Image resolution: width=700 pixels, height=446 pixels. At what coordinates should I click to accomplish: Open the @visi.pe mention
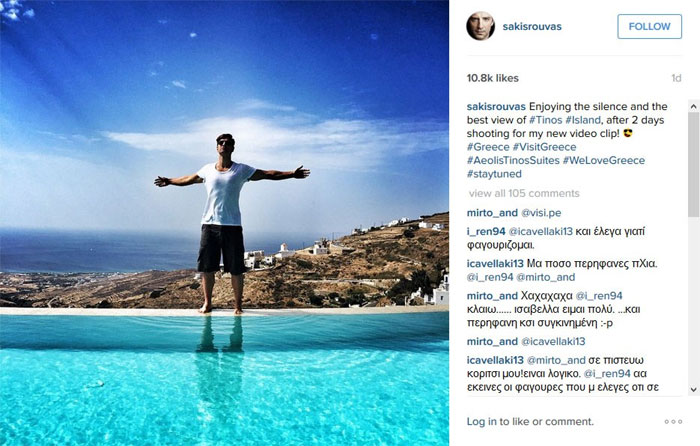[x=541, y=213]
